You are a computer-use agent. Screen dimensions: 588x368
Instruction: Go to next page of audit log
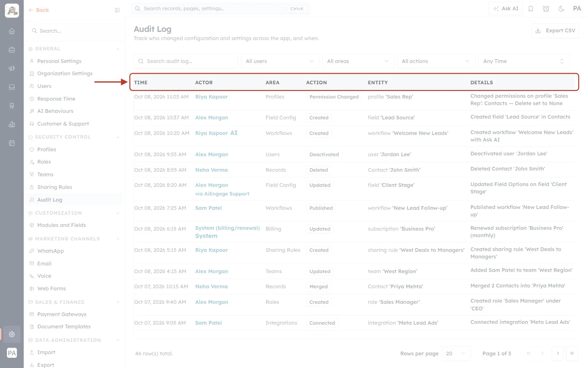point(557,354)
